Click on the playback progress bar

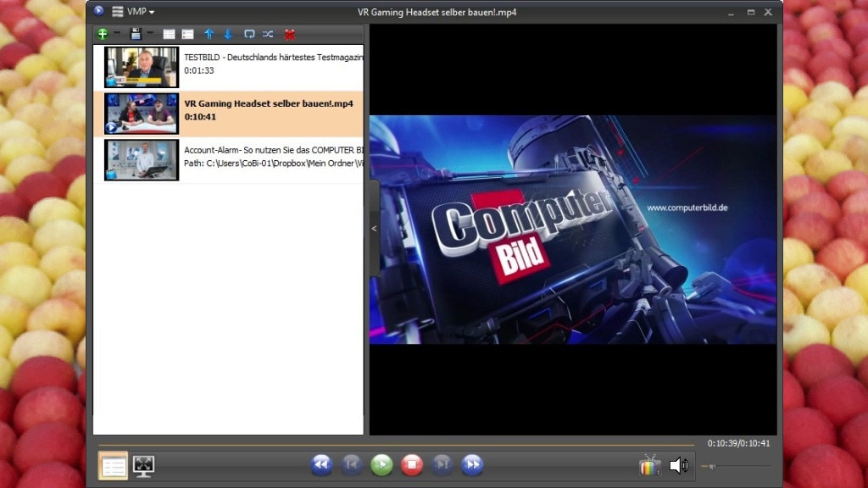(397, 444)
